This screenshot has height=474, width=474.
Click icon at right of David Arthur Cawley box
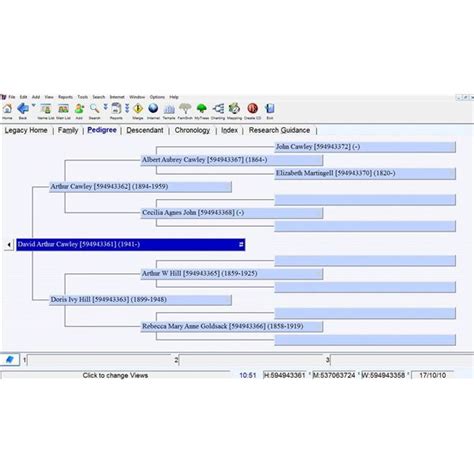[241, 245]
